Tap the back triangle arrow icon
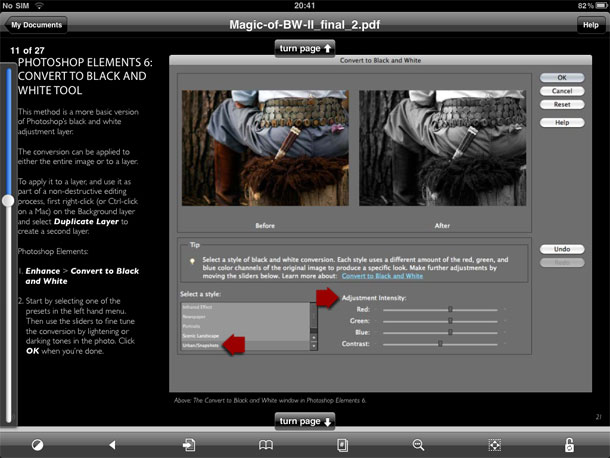 [x=112, y=445]
